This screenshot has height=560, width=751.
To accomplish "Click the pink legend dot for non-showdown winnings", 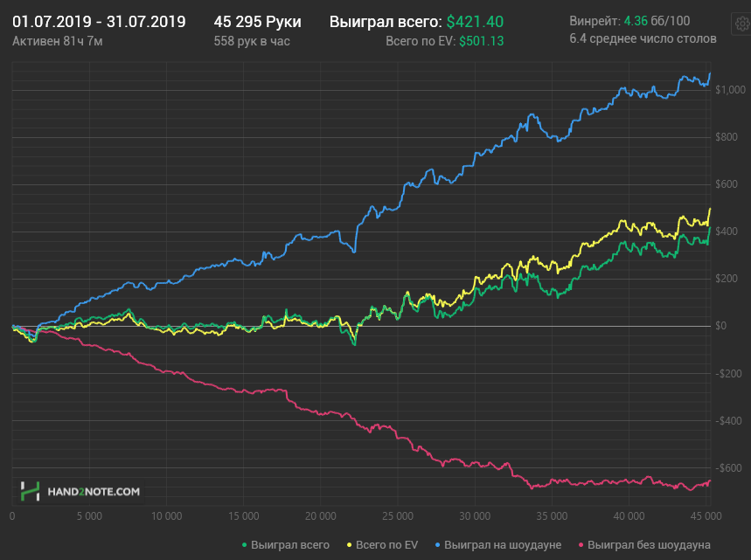I will [581, 545].
